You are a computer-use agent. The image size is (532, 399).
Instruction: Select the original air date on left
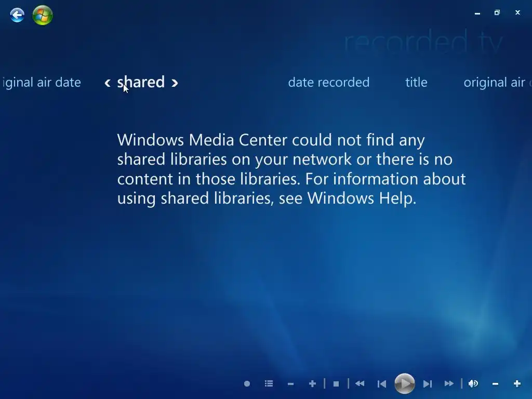tap(41, 83)
